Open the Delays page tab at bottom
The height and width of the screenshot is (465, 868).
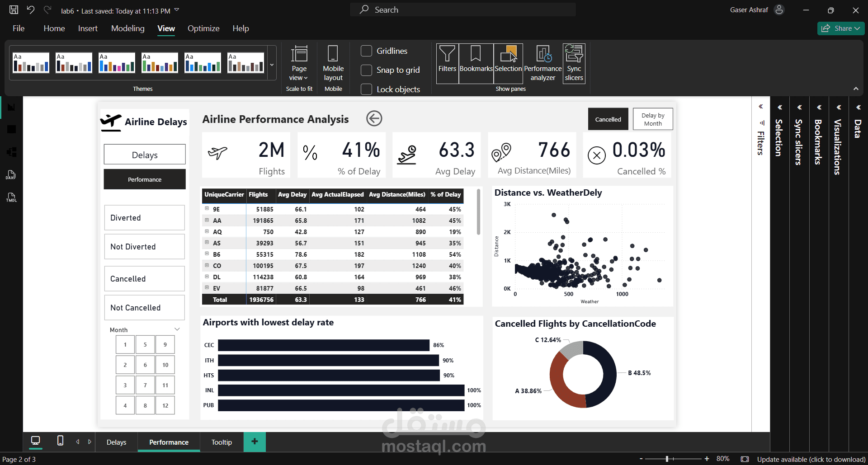coord(116,442)
